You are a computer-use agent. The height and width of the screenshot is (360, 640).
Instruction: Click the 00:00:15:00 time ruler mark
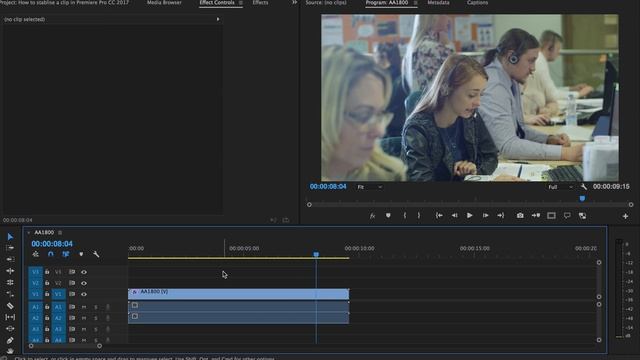click(x=474, y=248)
